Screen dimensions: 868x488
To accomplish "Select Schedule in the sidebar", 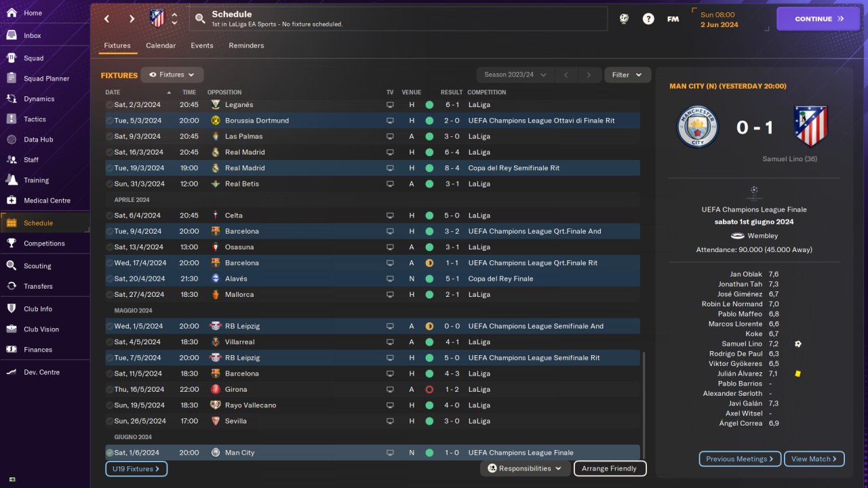I will 45,222.
